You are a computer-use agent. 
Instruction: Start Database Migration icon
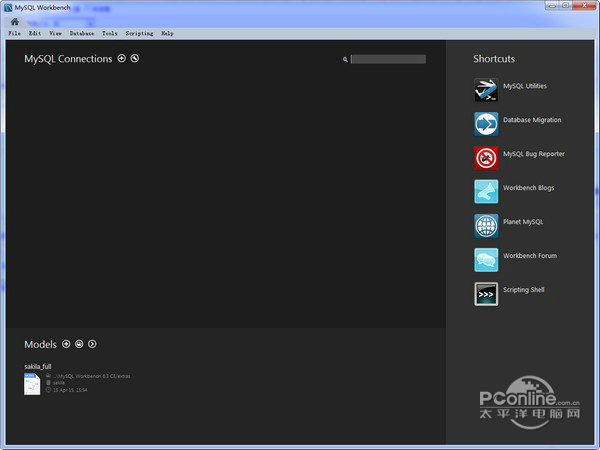click(486, 124)
